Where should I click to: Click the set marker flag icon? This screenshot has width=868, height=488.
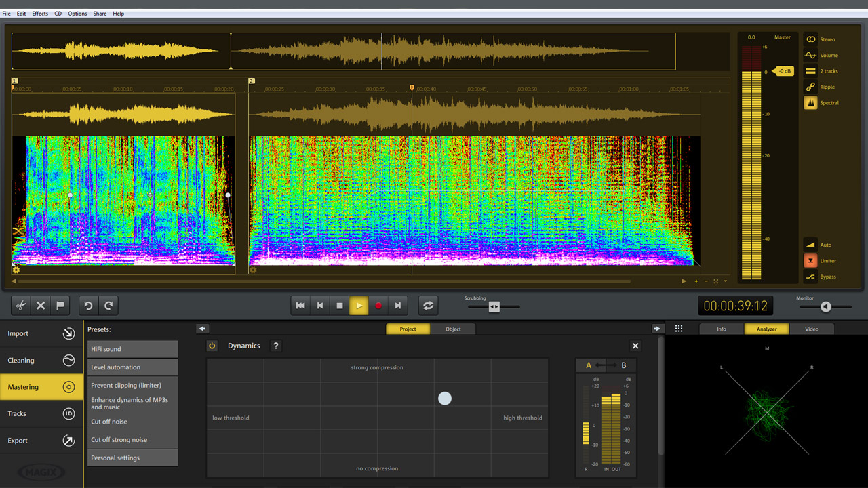(60, 306)
